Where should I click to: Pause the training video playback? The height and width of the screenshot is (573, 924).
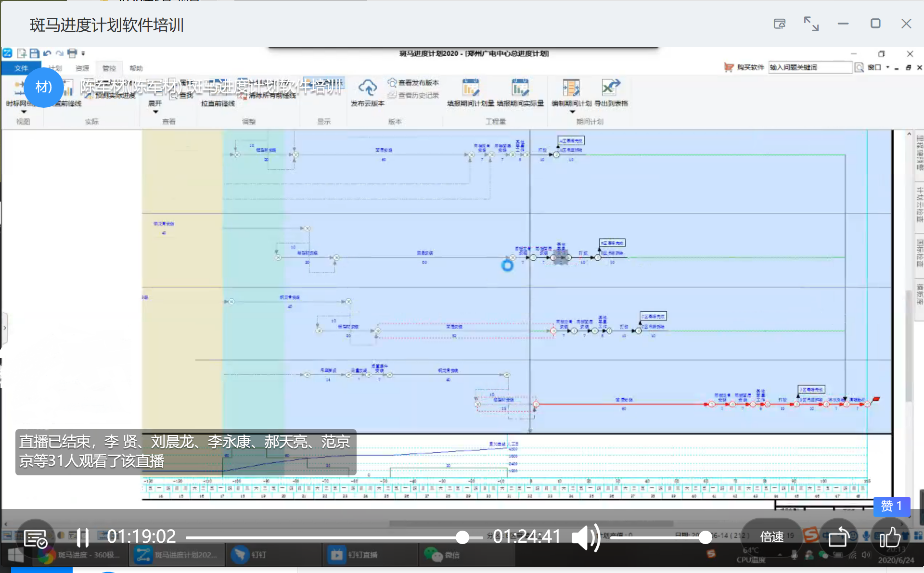(83, 538)
